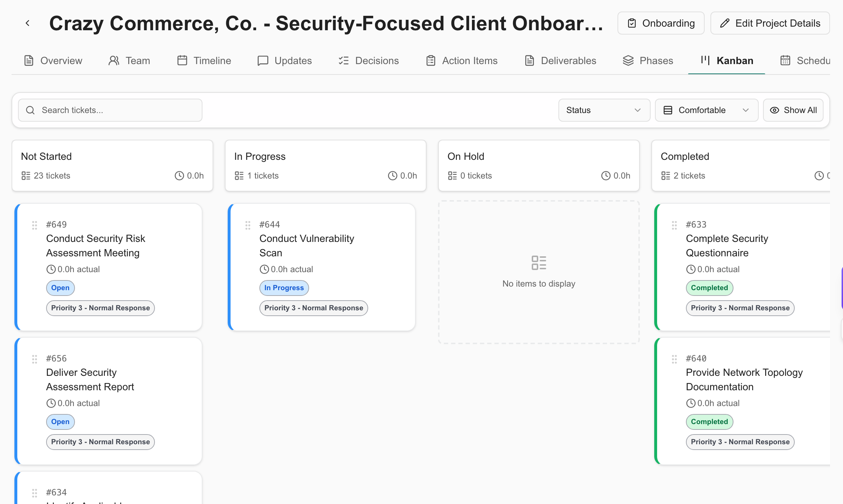Open the Updates tab
Screen dimensions: 843x504
285,60
